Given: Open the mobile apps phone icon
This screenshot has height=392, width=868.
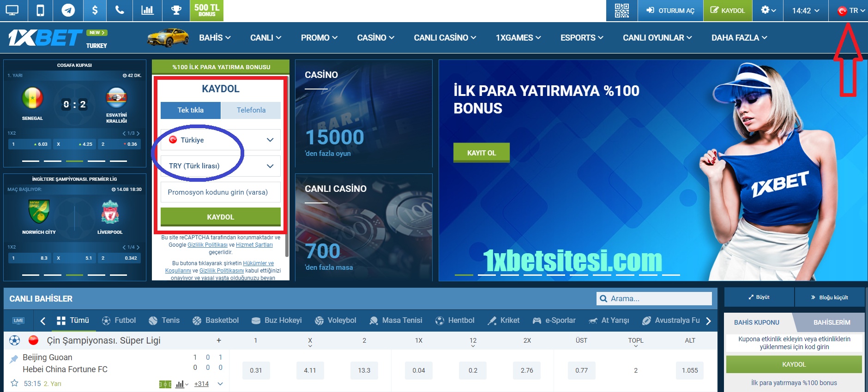Looking at the screenshot, I should pyautogui.click(x=41, y=10).
